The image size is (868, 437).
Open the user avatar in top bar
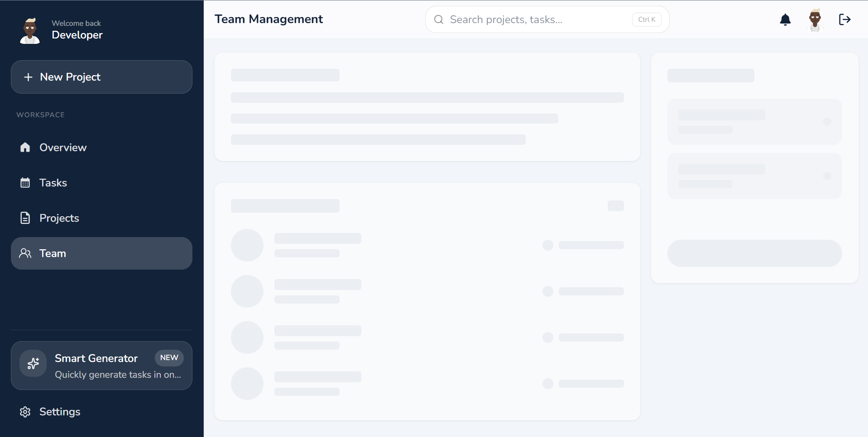(x=815, y=19)
